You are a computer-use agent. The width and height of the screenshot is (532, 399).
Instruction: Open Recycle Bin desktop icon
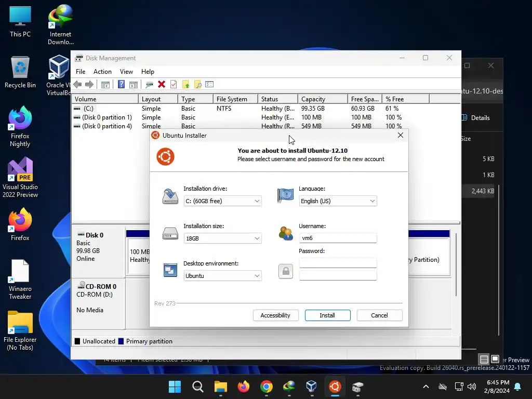pyautogui.click(x=20, y=72)
